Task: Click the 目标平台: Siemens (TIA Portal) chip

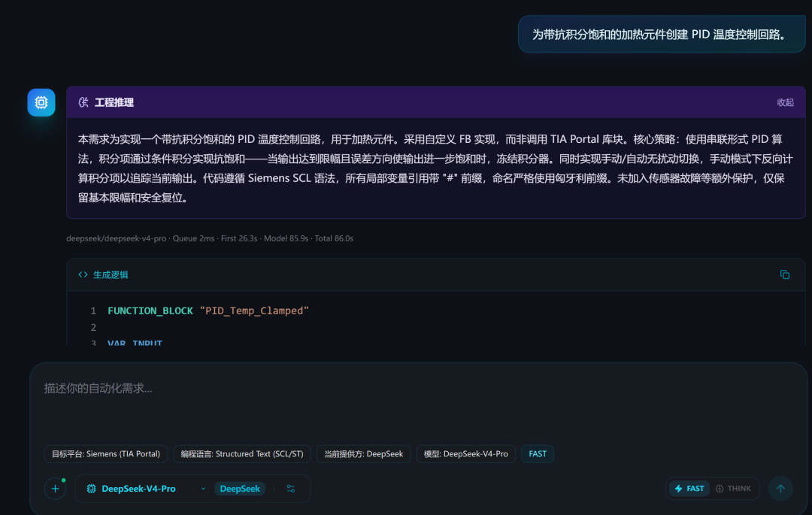Action: click(106, 454)
